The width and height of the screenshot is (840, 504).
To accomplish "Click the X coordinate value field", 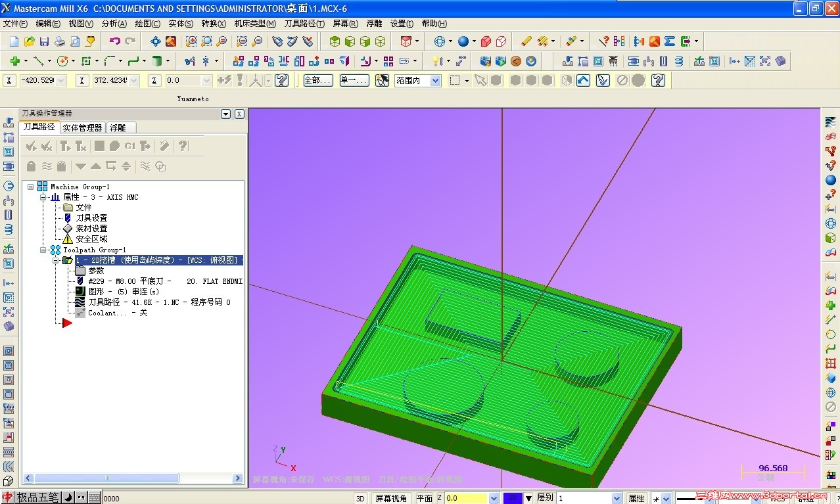I will (x=38, y=80).
